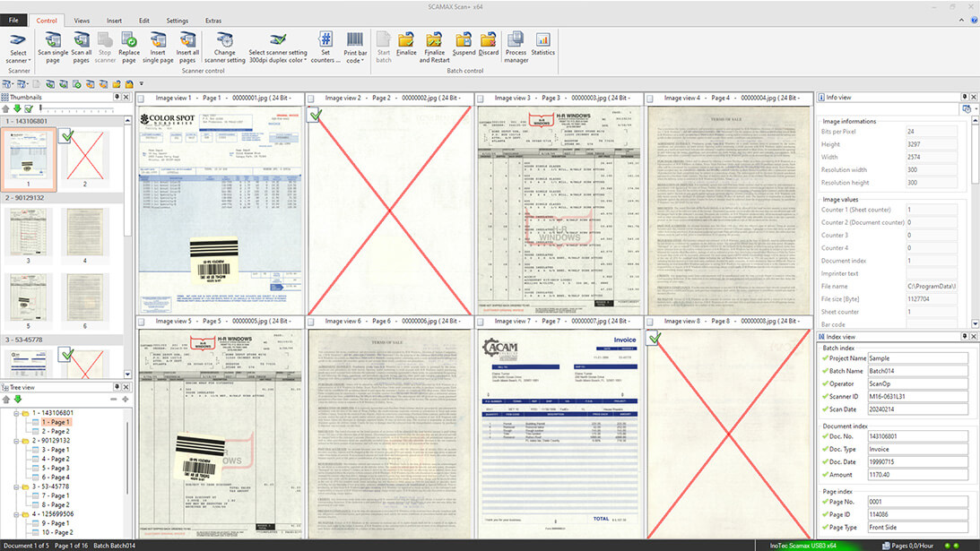
Task: Click the Scan single page icon
Action: pos(53,39)
